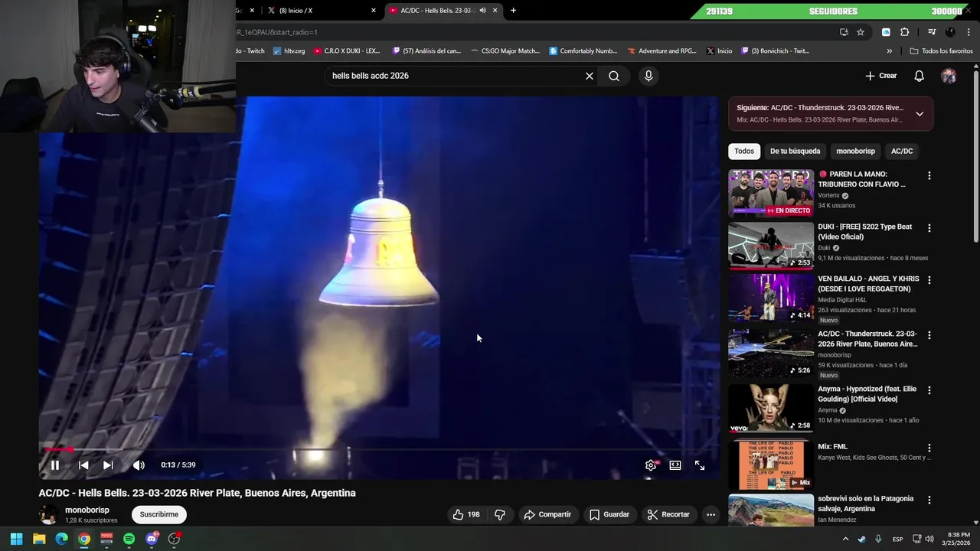Open options for DUKI 5202 video
The width and height of the screenshot is (980, 551).
tap(929, 228)
